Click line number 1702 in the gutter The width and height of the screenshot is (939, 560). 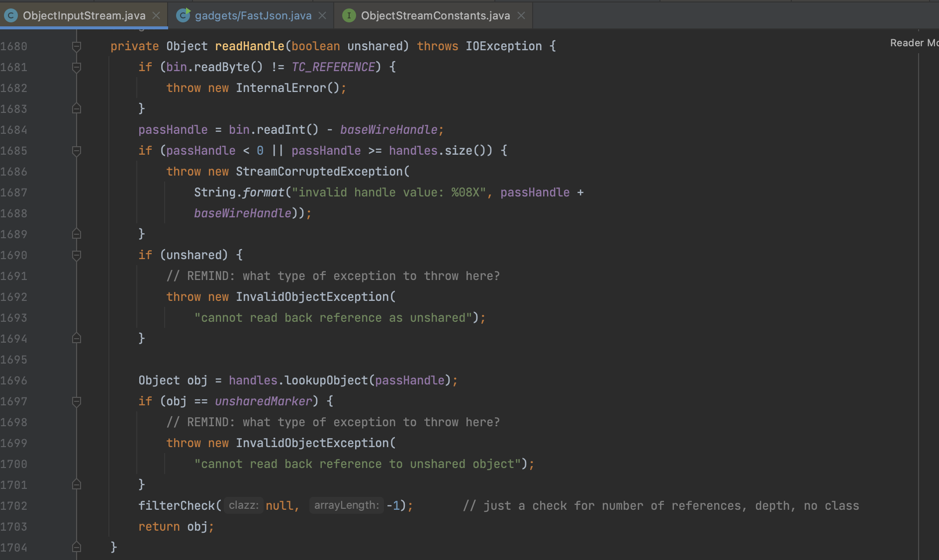pyautogui.click(x=14, y=506)
